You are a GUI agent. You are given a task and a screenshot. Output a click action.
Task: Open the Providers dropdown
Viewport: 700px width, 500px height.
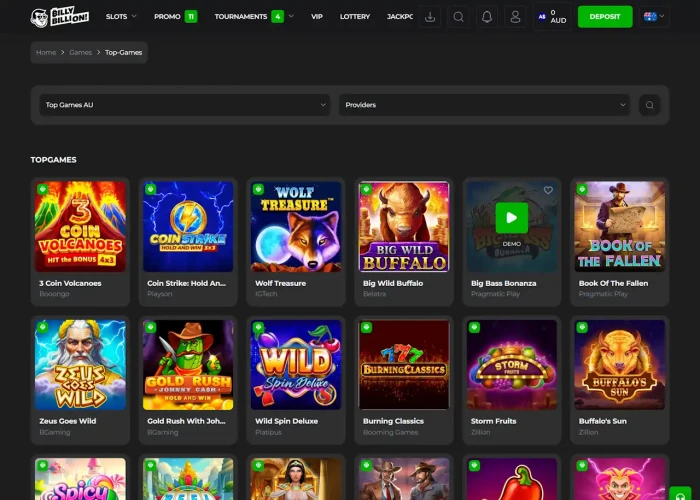point(484,105)
